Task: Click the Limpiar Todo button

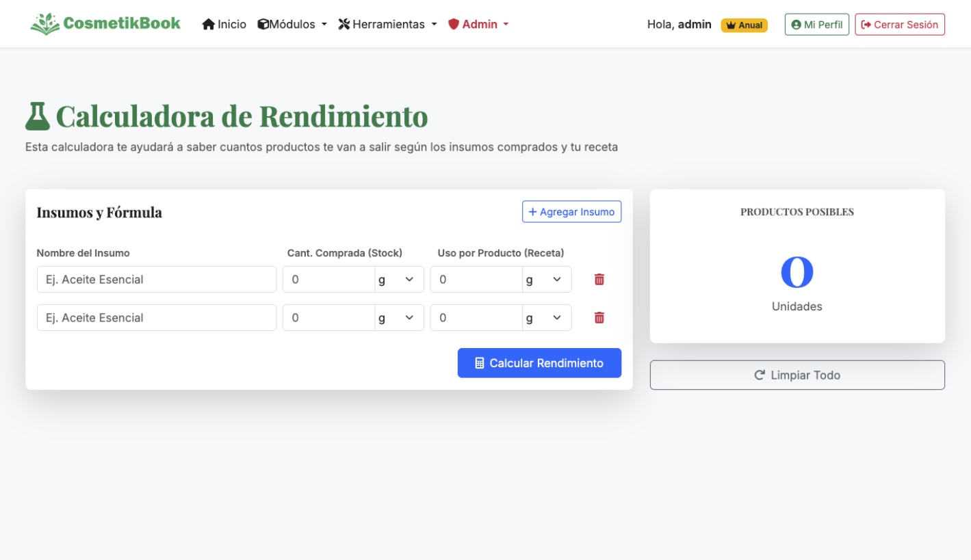Action: tap(797, 375)
